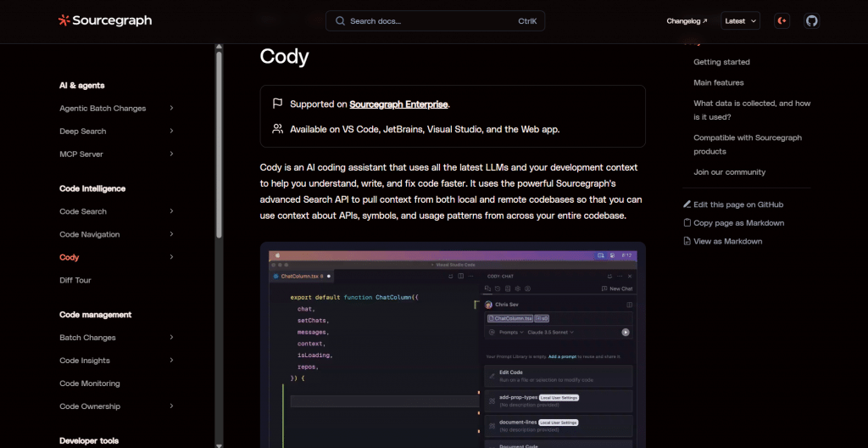Expand the Deep Search chevron
The height and width of the screenshot is (448, 868).
click(171, 131)
